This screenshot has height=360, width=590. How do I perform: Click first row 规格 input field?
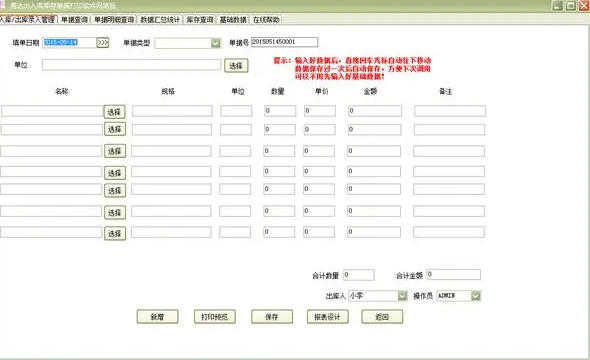172,111
